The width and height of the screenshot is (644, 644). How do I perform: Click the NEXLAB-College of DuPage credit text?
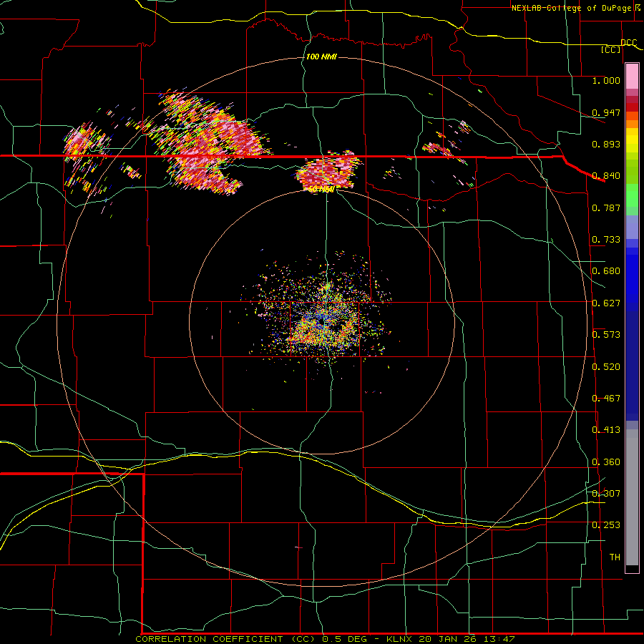tap(571, 8)
